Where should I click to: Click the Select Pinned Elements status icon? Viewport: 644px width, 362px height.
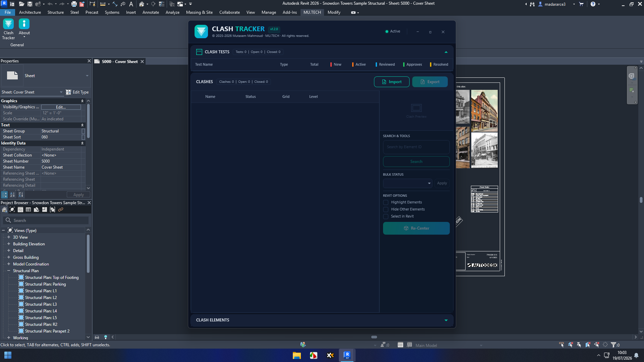[579, 345]
